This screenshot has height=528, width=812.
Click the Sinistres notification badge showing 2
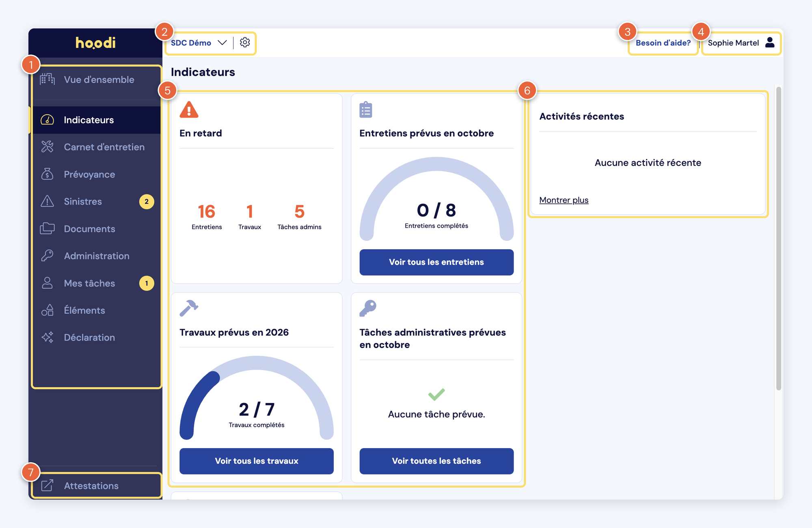pyautogui.click(x=147, y=201)
